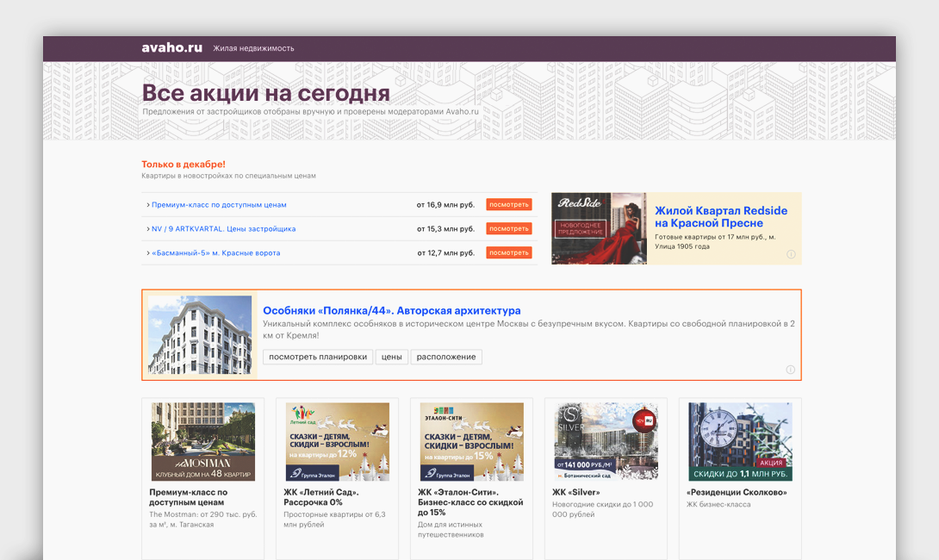Open the Эталон-Сити card image

[x=472, y=441]
